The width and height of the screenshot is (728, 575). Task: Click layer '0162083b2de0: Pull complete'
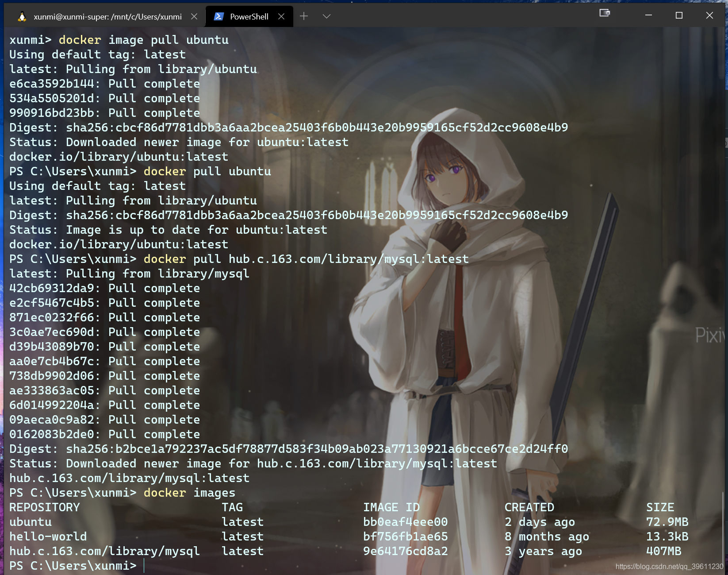(x=104, y=434)
